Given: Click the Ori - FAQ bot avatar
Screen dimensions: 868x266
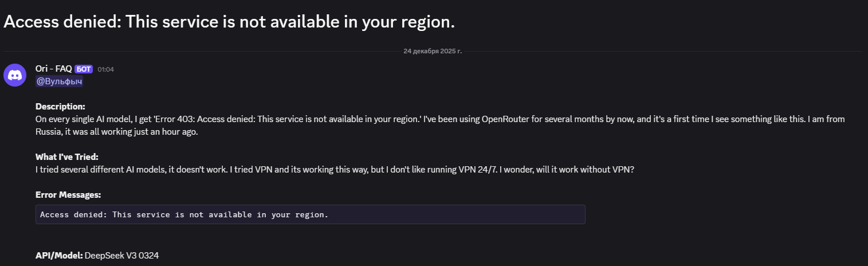Looking at the screenshot, I should (x=15, y=75).
